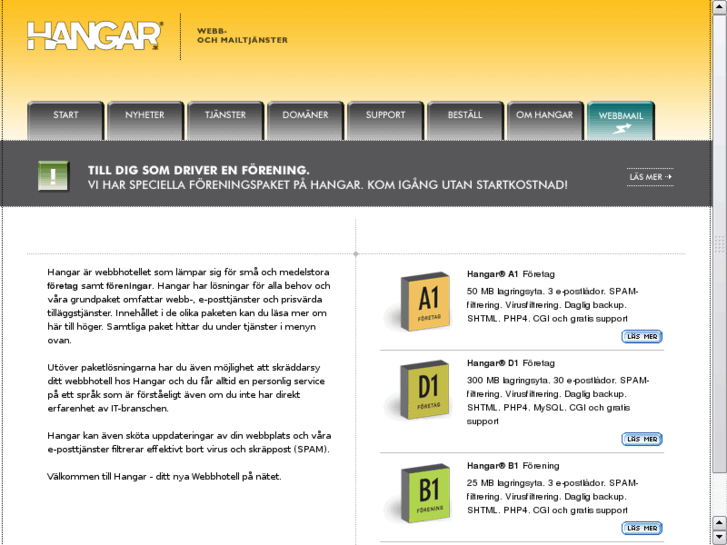Click the D1 Företag package box
This screenshot has width=727, height=545.
(x=425, y=390)
